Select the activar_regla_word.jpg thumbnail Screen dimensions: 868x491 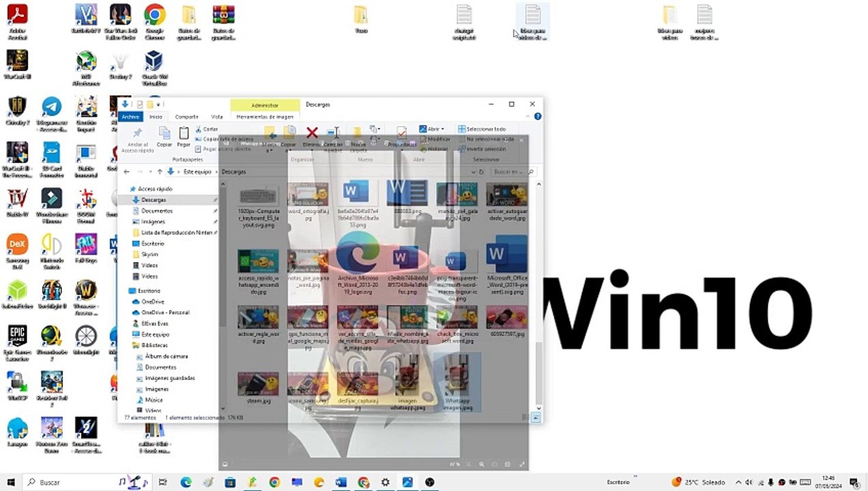tap(258, 317)
